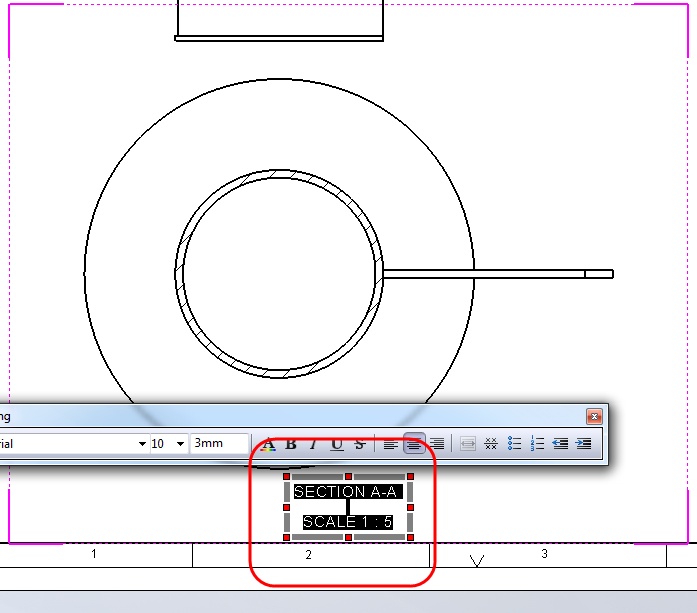Apply a bulleted list
The height and width of the screenshot is (613, 697).
514,444
